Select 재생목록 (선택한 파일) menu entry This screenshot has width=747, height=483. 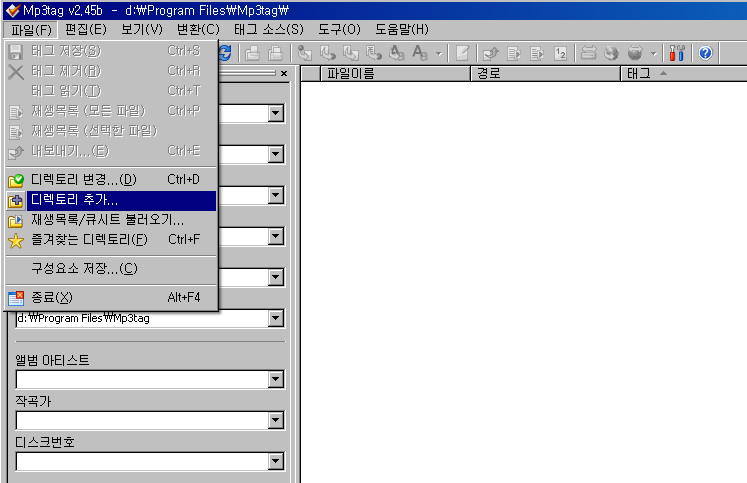(111, 131)
